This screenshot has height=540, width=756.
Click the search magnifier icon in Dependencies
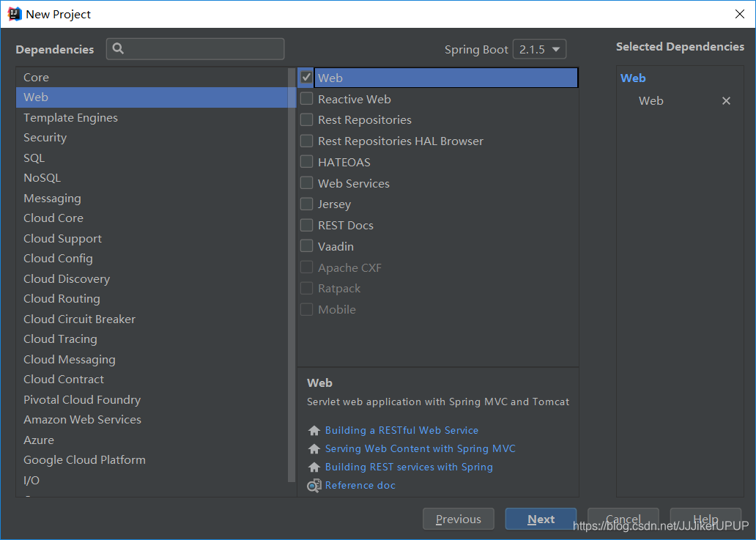tap(118, 48)
